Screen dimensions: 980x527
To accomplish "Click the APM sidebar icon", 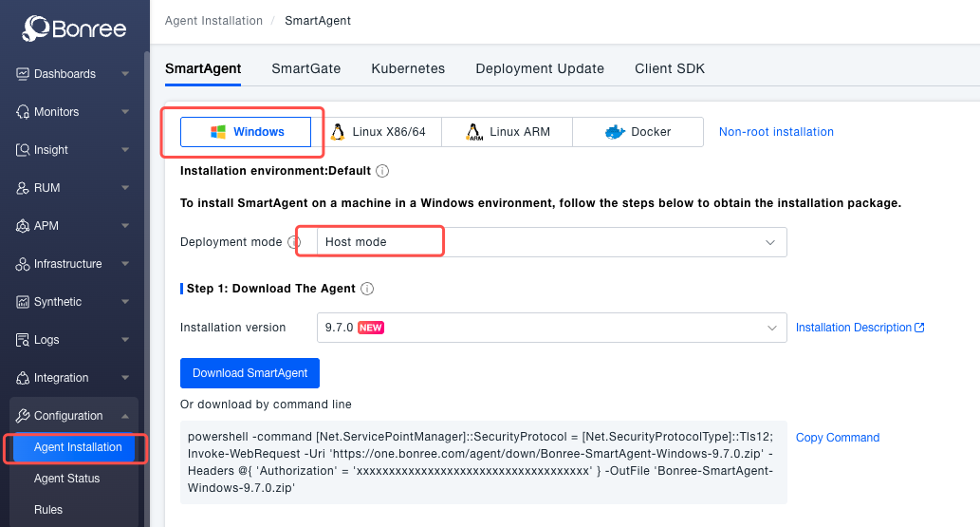I will 23,226.
